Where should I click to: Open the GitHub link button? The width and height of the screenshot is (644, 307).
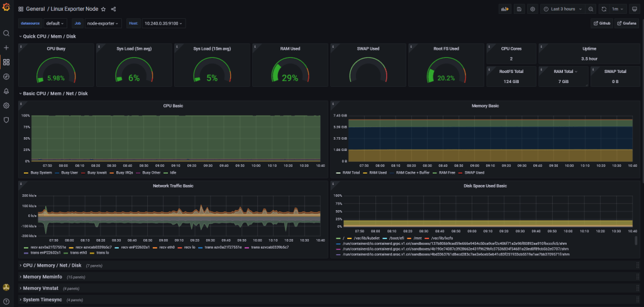point(601,23)
